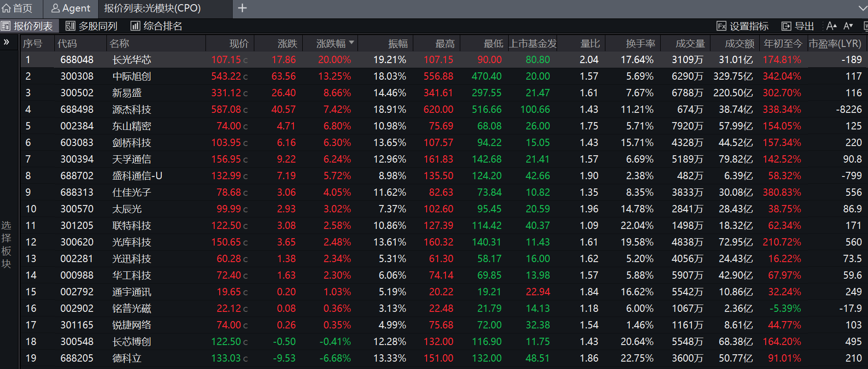Viewport: 868px width, 369px height.
Task: Sort by the 换手率 column header
Action: pyautogui.click(x=640, y=44)
